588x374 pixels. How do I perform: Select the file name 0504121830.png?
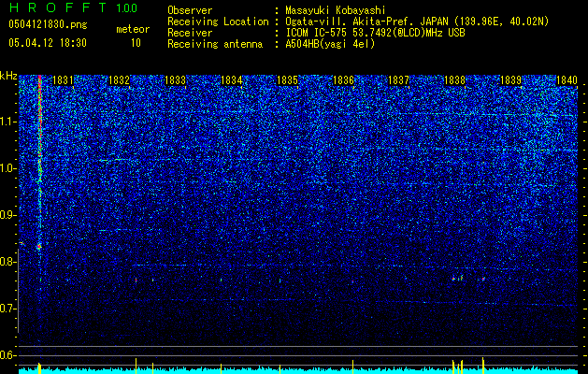click(48, 24)
